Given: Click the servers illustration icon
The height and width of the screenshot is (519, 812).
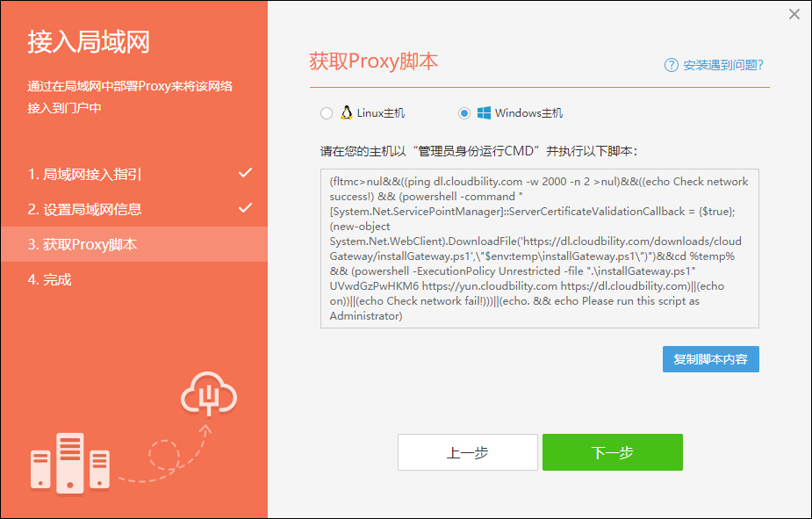Looking at the screenshot, I should (x=70, y=463).
